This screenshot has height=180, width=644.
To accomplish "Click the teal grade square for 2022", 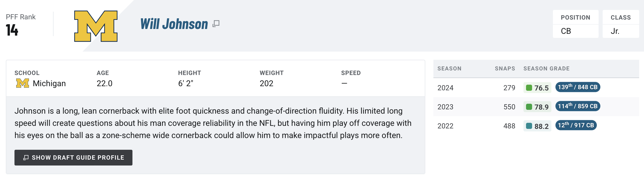I will pyautogui.click(x=529, y=126).
